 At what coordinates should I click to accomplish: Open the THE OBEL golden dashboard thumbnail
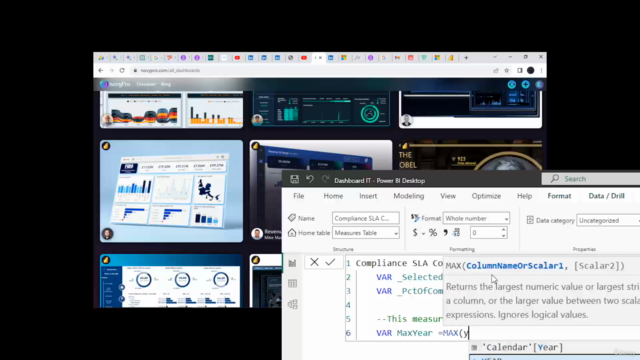click(x=470, y=155)
